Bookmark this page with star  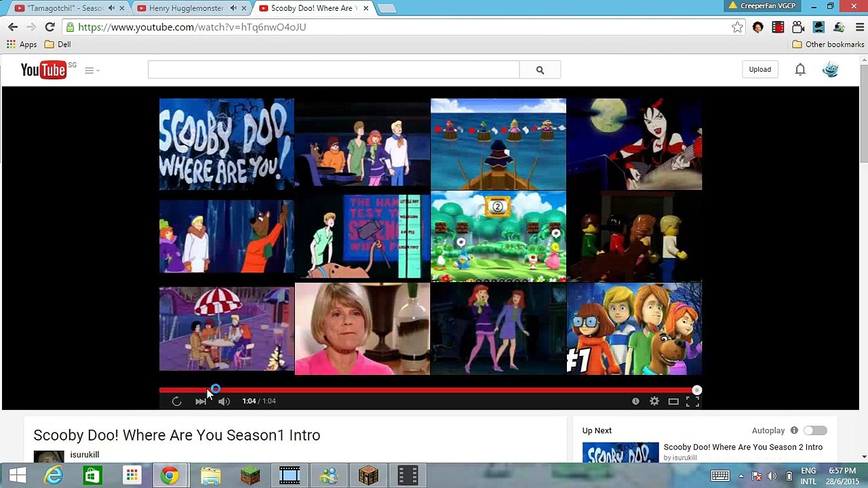click(x=737, y=27)
